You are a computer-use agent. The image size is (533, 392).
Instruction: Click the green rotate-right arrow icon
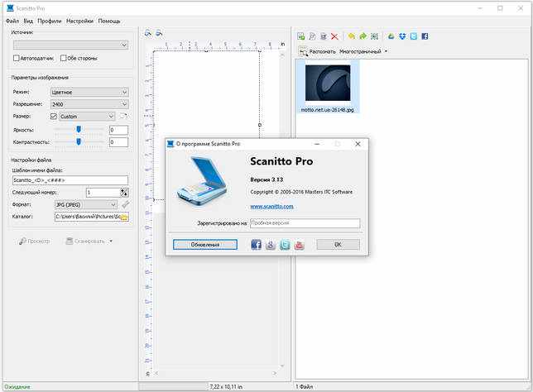pos(363,36)
